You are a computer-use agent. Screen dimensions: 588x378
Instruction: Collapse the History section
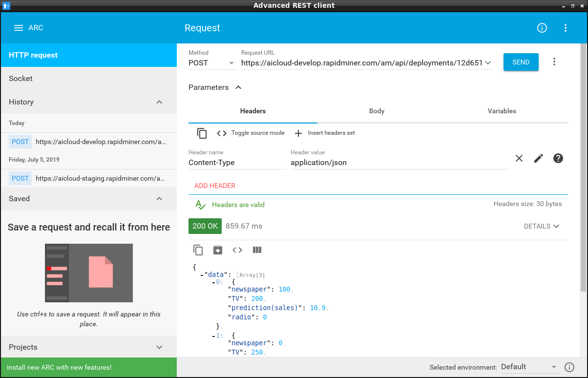159,102
